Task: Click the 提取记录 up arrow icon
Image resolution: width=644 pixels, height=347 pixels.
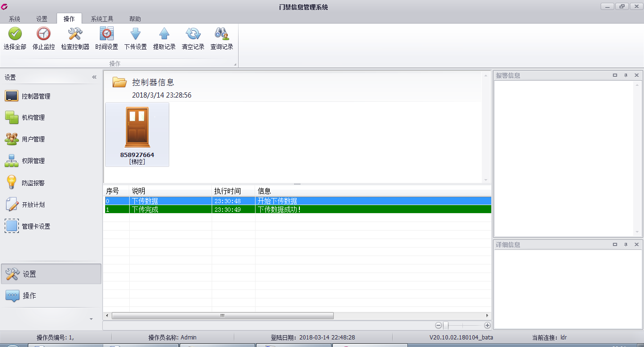Action: tap(164, 33)
